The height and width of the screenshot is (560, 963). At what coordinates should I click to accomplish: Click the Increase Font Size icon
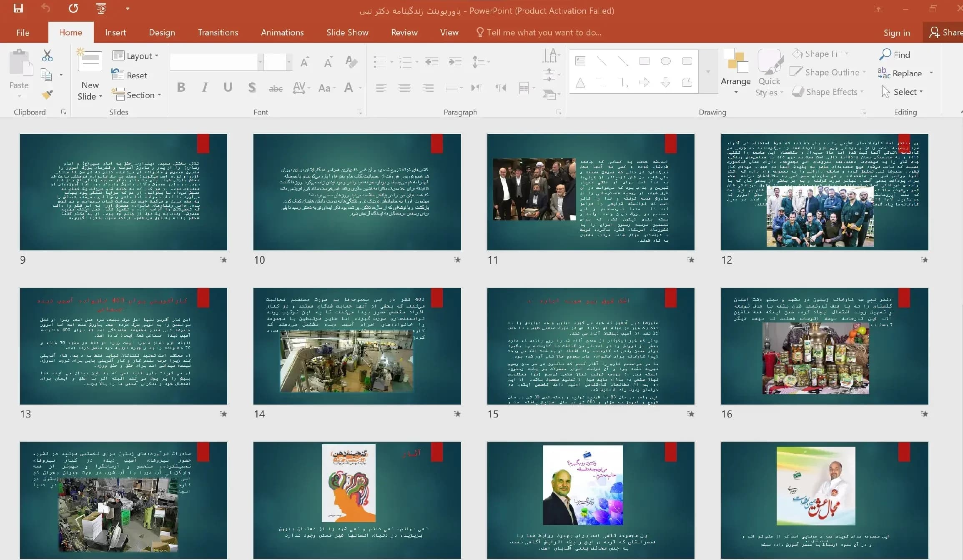coord(305,62)
